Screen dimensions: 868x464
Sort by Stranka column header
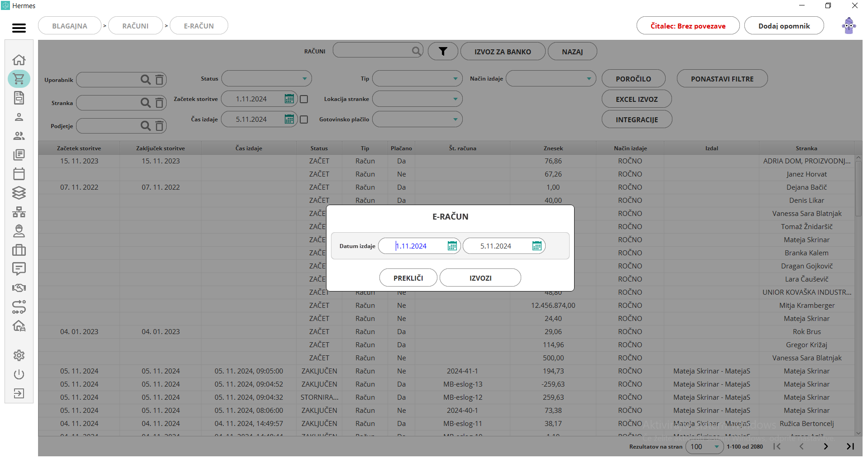coord(806,148)
